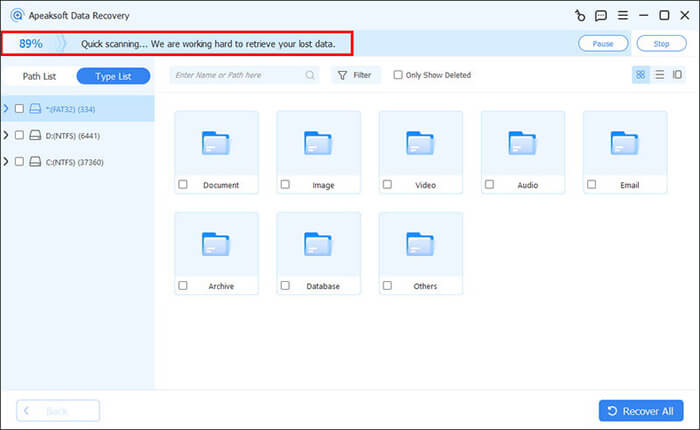Click the Recover All button
Image resolution: width=700 pixels, height=430 pixels.
click(641, 411)
